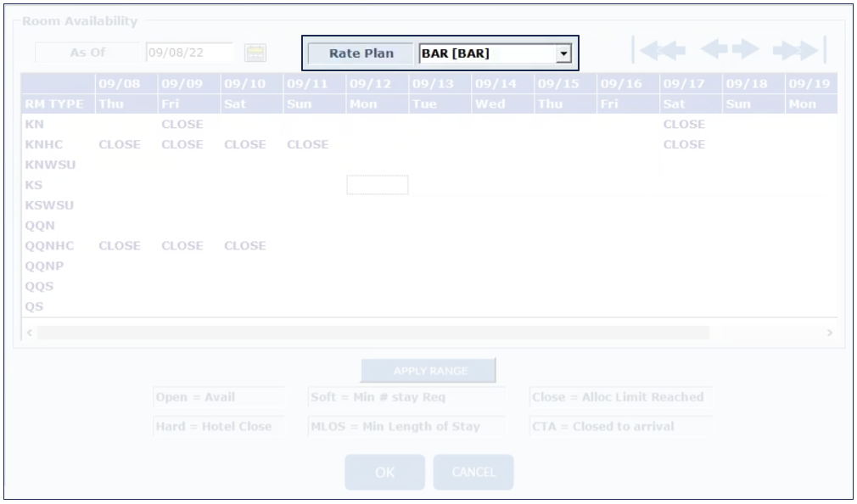The width and height of the screenshot is (857, 504).
Task: Select KN CLOSE cell on 09/09
Action: (x=182, y=124)
